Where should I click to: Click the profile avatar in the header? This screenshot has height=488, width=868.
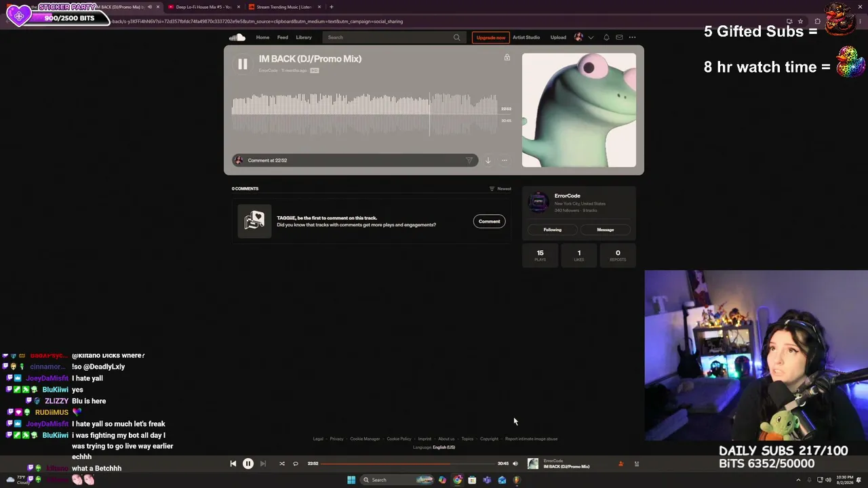tap(578, 37)
